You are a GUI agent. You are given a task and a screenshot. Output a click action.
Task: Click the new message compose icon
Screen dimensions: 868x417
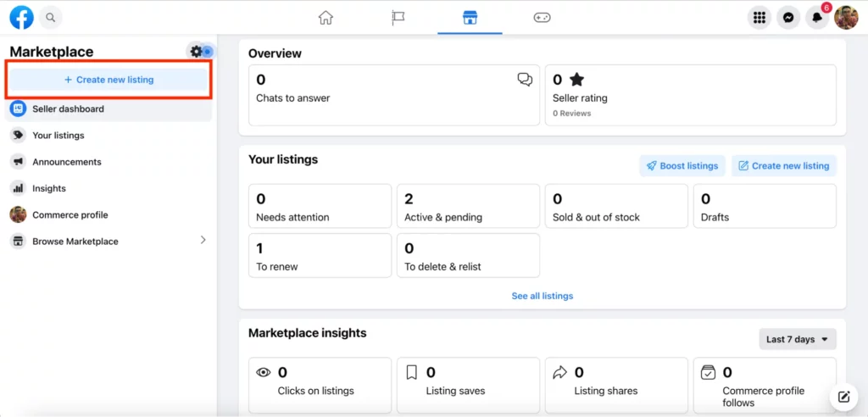[x=843, y=397]
